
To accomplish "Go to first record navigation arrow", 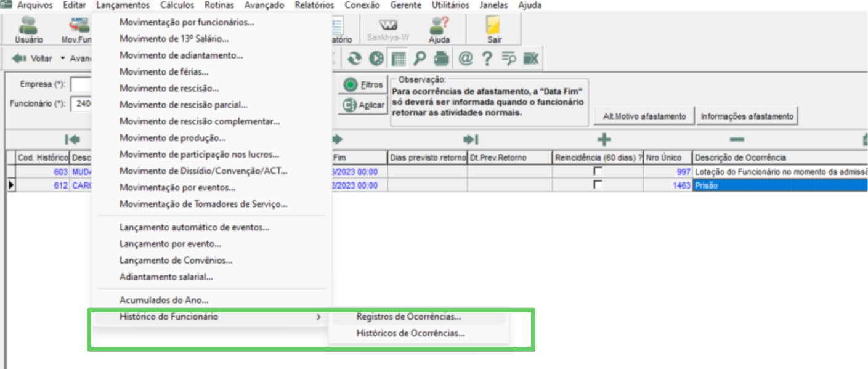I will 73,139.
